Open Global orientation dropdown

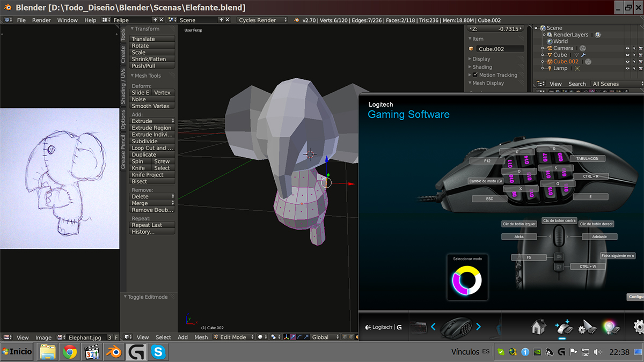tap(326, 337)
